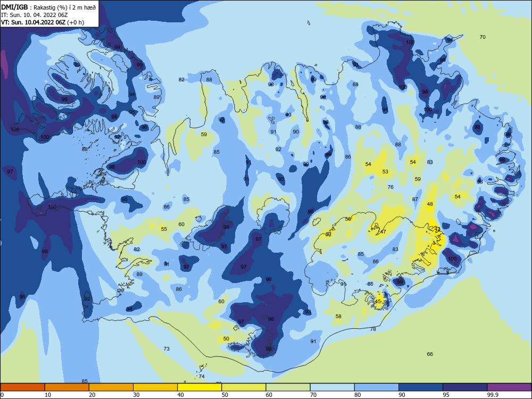Click the humidity value '73' off the southwest coast
Viewport: 532px width, 399px height.
(x=167, y=348)
